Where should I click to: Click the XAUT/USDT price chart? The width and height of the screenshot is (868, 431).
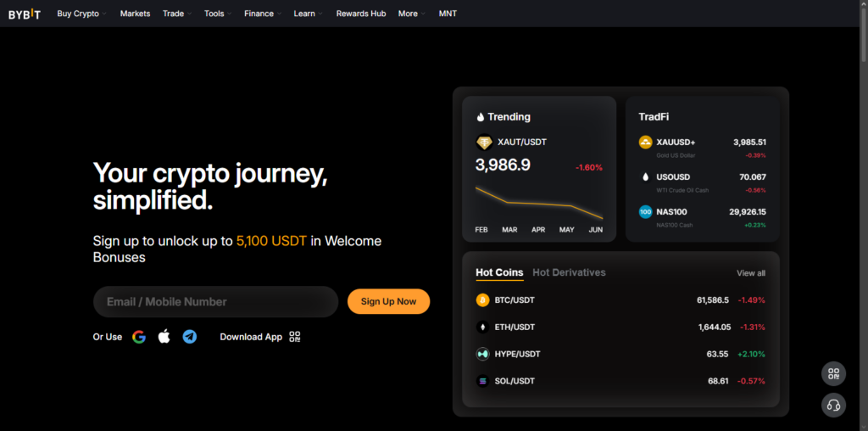539,203
